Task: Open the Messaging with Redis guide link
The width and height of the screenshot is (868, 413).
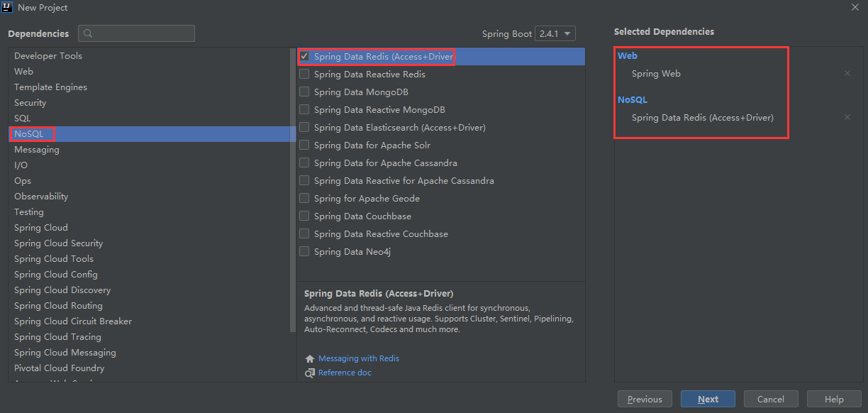Action: click(359, 358)
